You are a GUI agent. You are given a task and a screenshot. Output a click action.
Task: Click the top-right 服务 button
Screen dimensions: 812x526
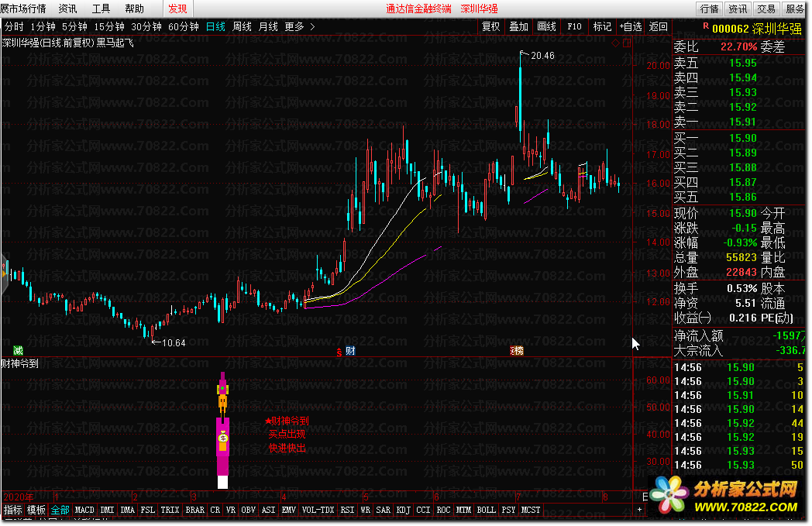pos(795,9)
